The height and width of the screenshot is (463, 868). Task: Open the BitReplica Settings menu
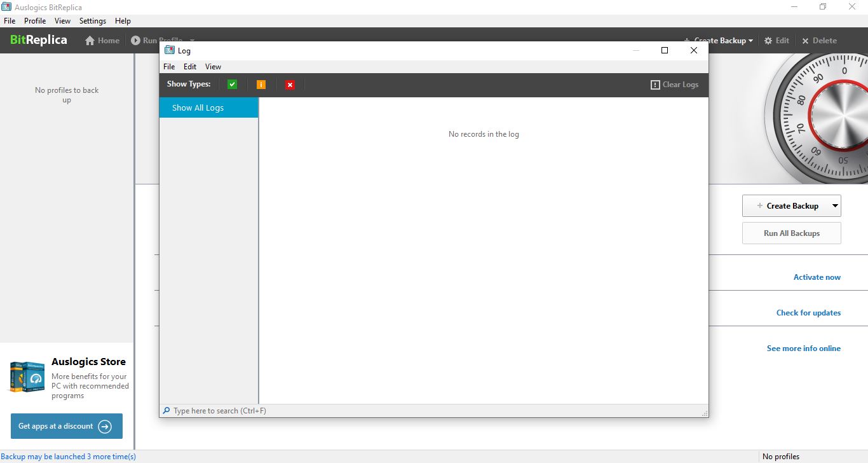click(x=93, y=21)
